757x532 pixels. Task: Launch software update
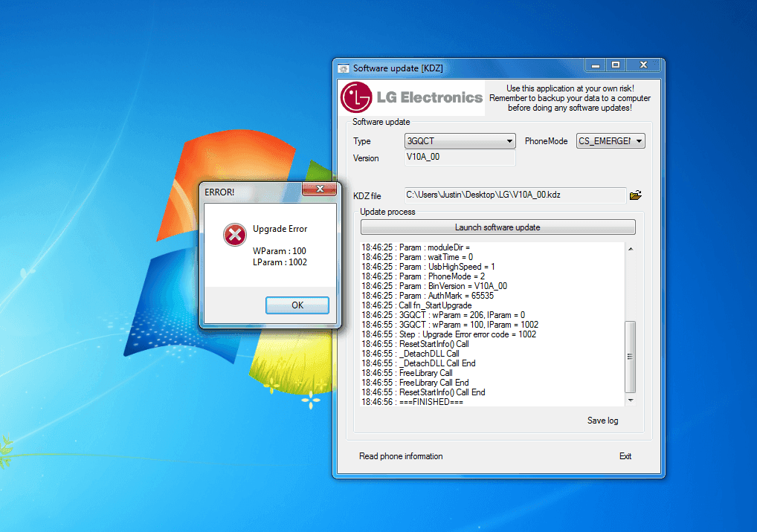tap(497, 227)
